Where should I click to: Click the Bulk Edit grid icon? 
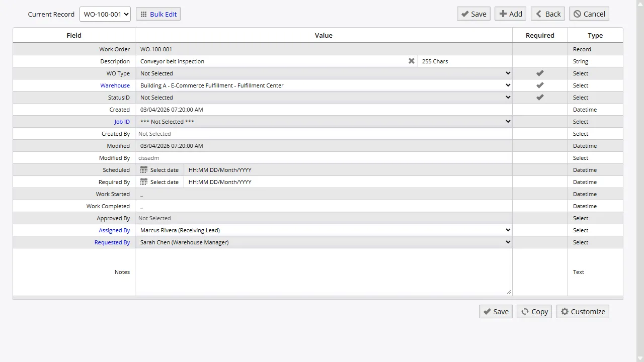(x=144, y=14)
